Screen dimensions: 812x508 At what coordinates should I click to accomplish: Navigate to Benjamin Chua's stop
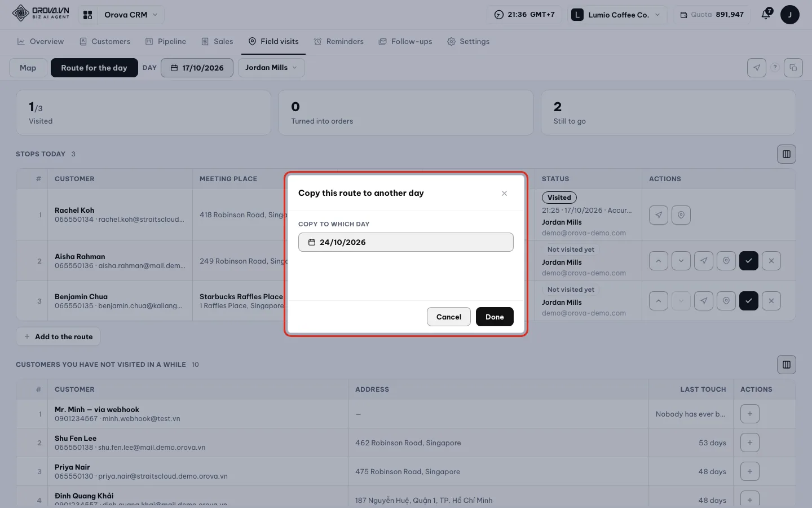(704, 301)
